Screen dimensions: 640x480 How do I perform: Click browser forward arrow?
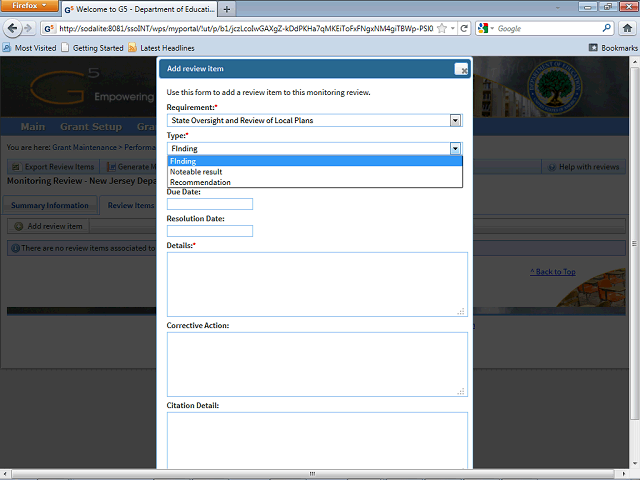[x=28, y=28]
